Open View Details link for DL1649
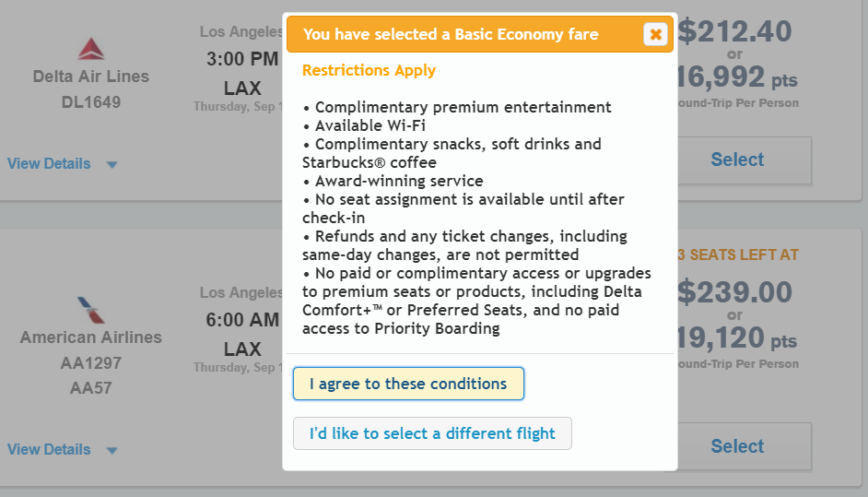The height and width of the screenshot is (497, 868). click(49, 163)
